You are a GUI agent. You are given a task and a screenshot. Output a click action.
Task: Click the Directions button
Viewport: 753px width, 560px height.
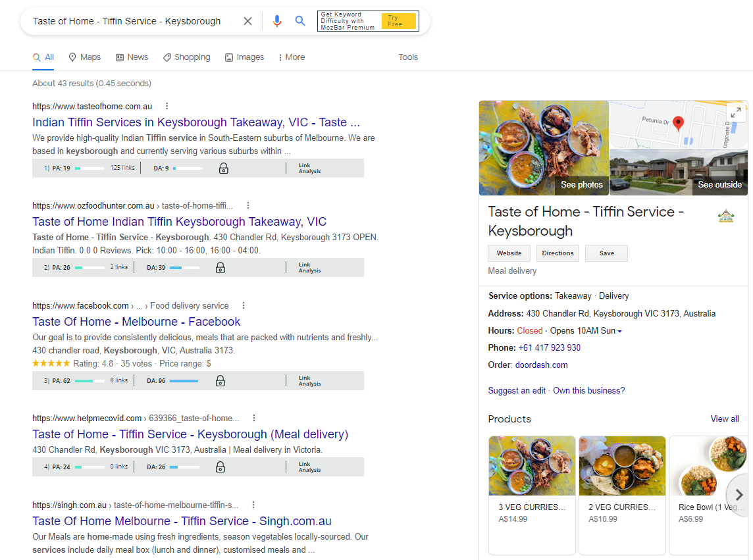pos(558,253)
